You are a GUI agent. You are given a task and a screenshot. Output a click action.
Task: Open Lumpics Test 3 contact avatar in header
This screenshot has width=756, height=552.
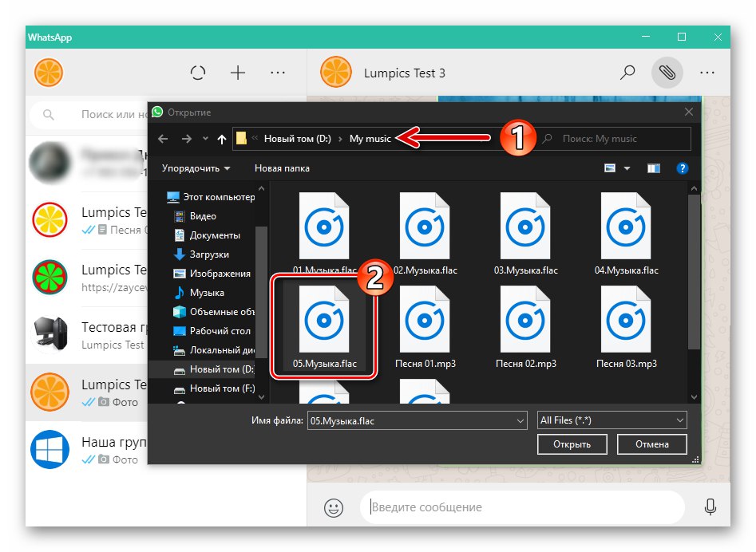[336, 73]
